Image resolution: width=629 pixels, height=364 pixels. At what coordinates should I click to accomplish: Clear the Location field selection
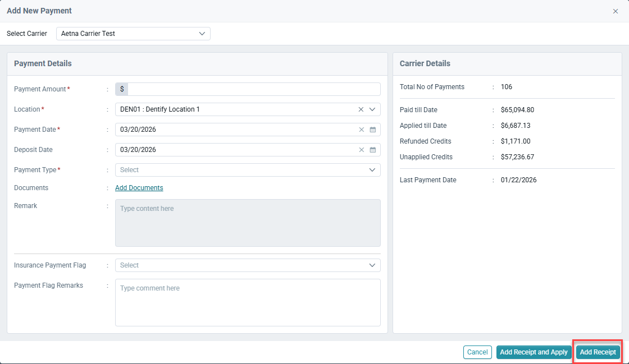click(x=361, y=109)
